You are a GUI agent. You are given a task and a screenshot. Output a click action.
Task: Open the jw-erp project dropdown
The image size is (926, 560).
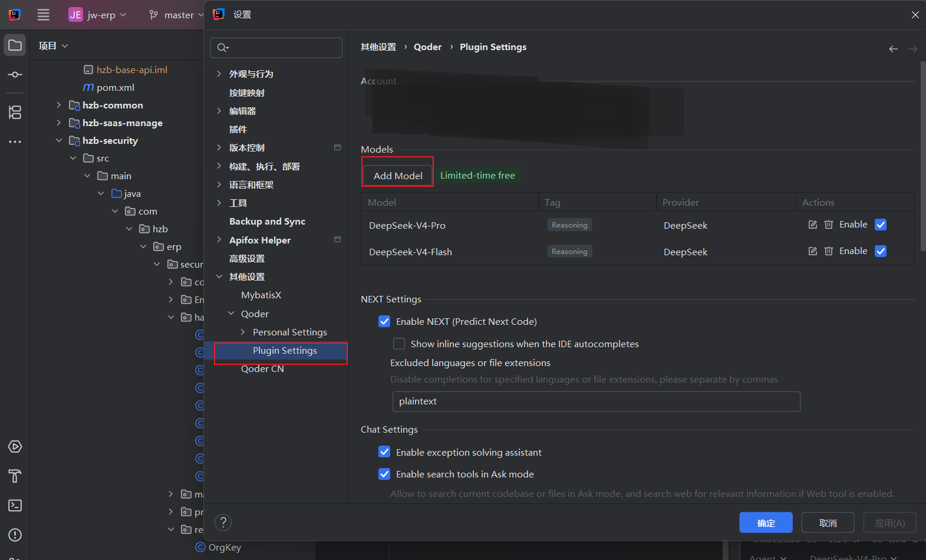click(98, 15)
